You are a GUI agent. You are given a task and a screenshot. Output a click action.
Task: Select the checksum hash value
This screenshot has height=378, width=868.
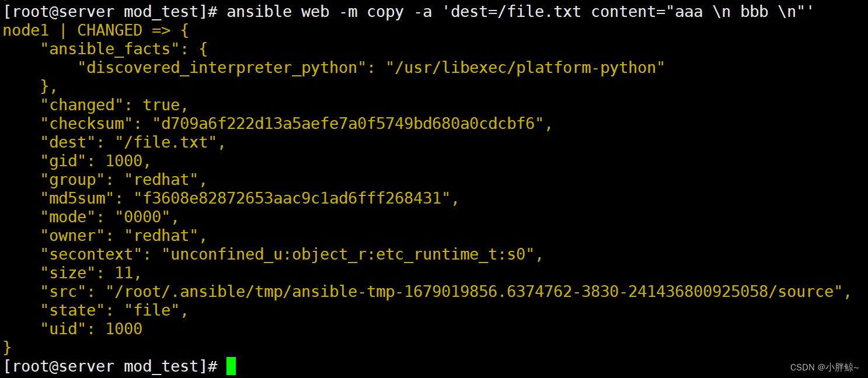[348, 124]
